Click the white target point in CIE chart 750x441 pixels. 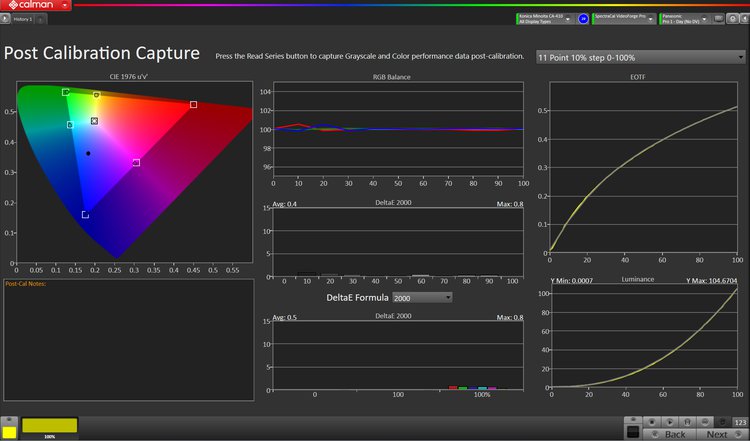(94, 120)
